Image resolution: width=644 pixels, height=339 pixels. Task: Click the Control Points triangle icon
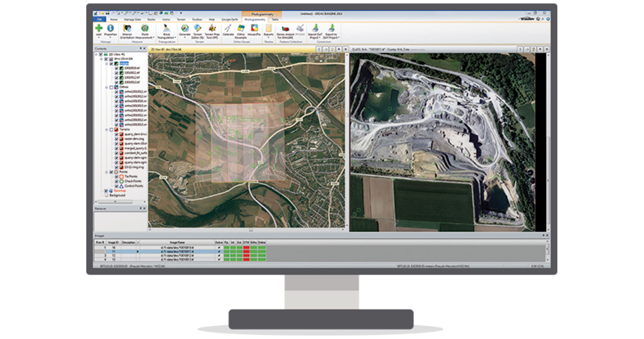pyautogui.click(x=121, y=186)
